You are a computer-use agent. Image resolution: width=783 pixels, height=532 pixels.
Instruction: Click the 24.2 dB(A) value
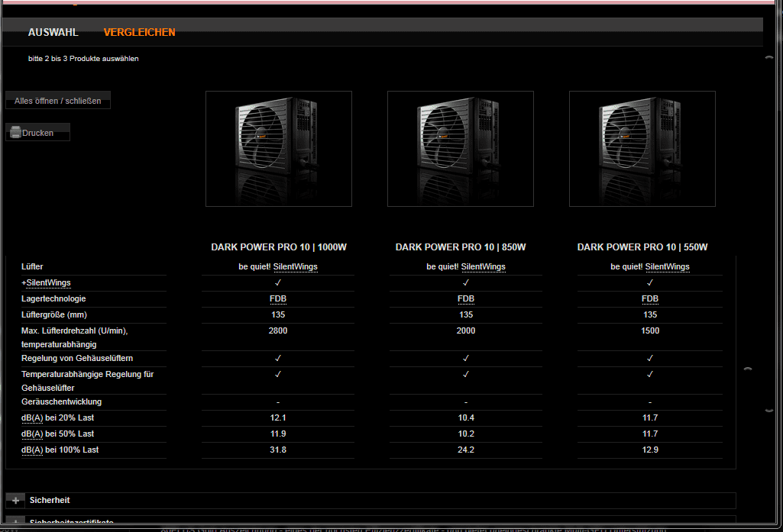point(466,450)
